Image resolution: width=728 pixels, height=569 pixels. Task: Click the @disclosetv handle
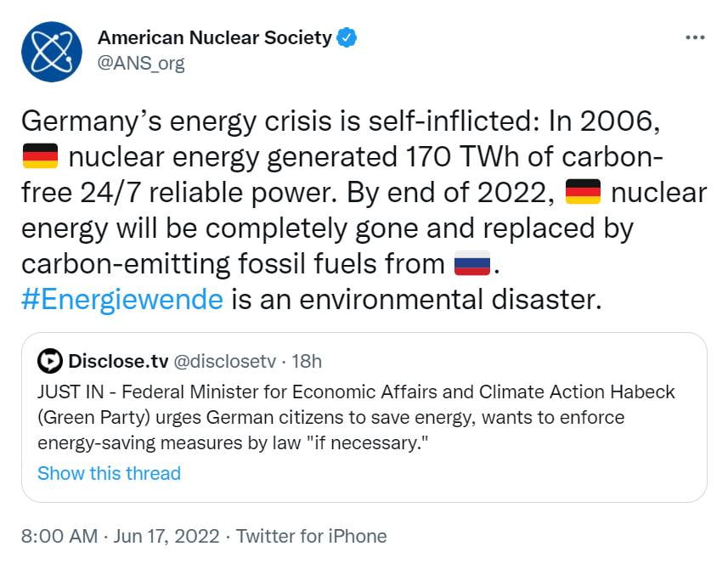click(x=225, y=361)
